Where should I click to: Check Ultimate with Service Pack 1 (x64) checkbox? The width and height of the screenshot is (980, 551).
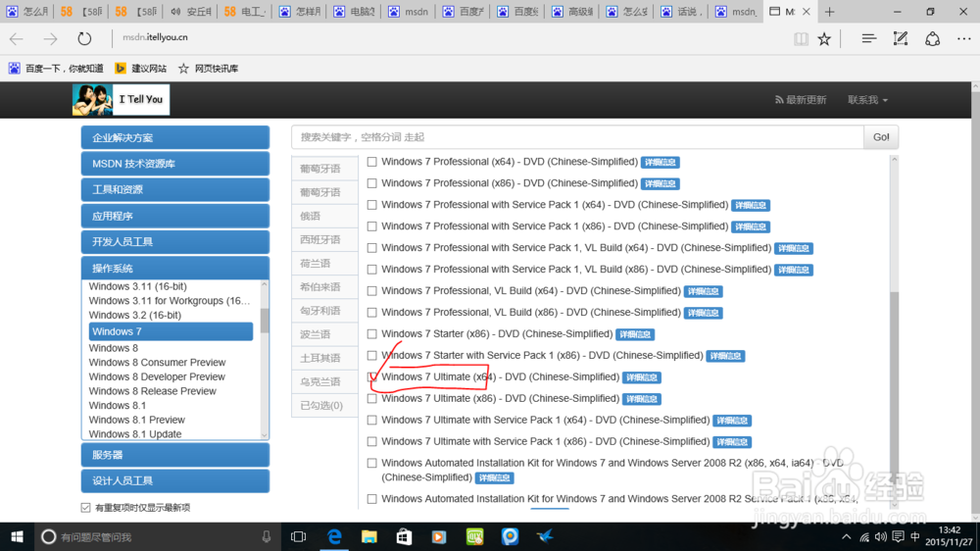pyautogui.click(x=371, y=421)
